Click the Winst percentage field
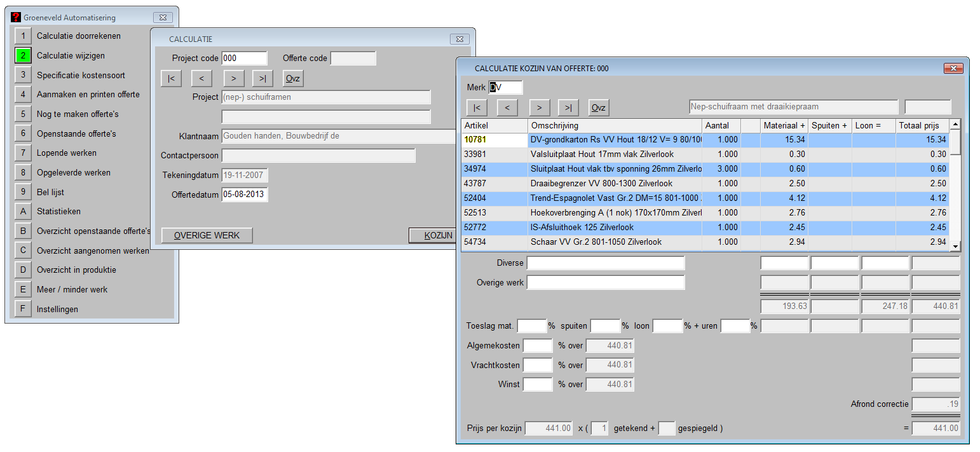 [x=537, y=384]
